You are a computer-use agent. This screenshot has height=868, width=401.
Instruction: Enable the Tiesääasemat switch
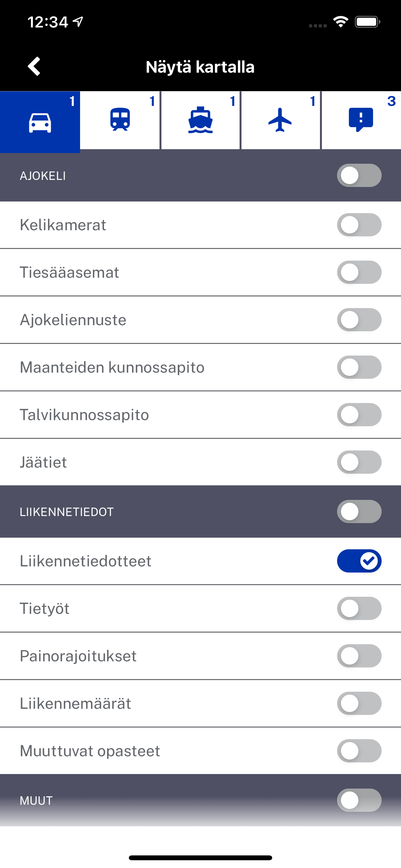pos(359,272)
